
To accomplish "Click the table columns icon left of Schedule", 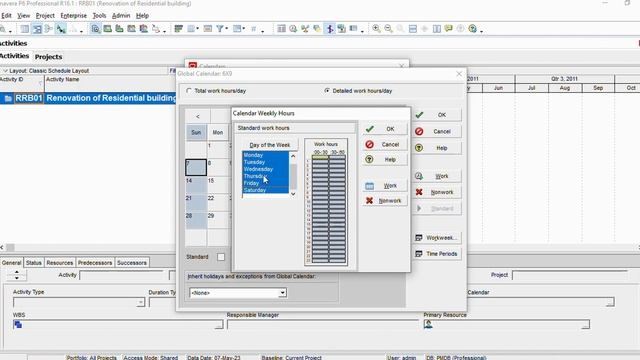I will (x=281, y=29).
